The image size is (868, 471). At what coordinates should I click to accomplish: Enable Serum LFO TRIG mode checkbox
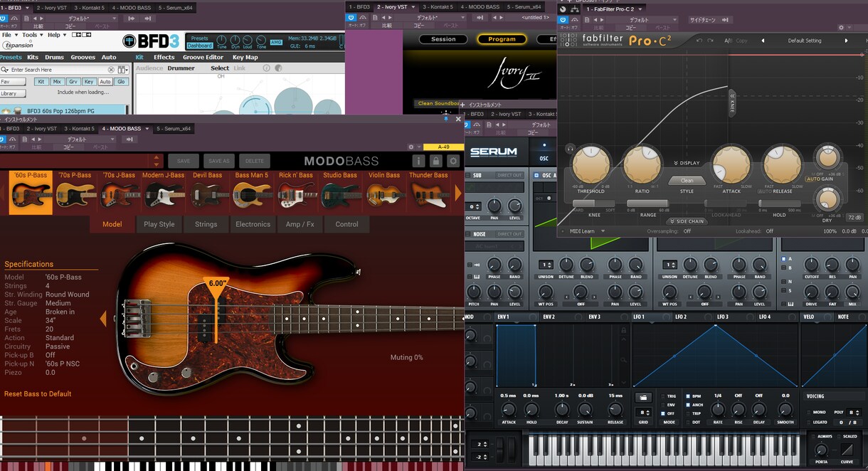(663, 396)
